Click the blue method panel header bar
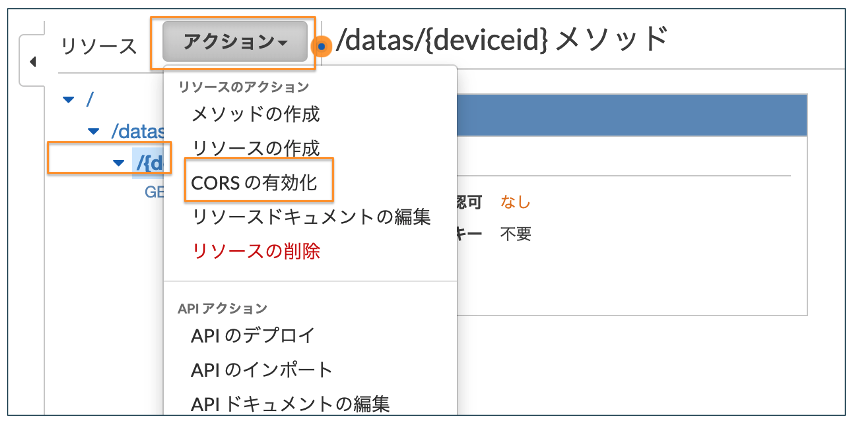This screenshot has width=856, height=427. (x=632, y=115)
